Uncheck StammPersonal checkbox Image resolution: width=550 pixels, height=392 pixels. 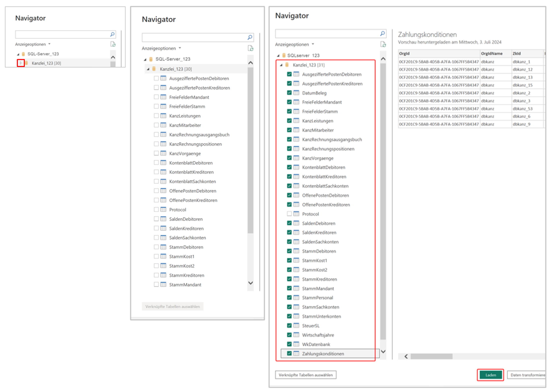tap(289, 297)
